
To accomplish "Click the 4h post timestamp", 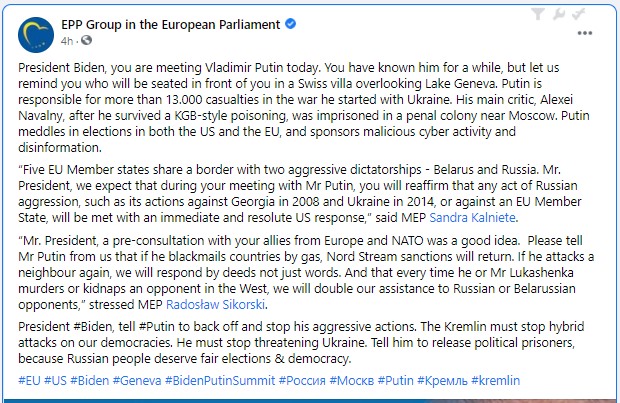I will (x=67, y=41).
